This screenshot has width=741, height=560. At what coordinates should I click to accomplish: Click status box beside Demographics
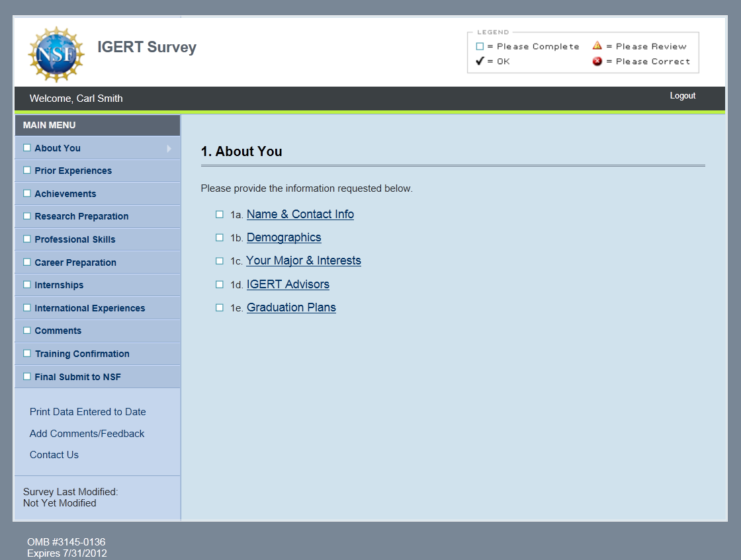220,237
